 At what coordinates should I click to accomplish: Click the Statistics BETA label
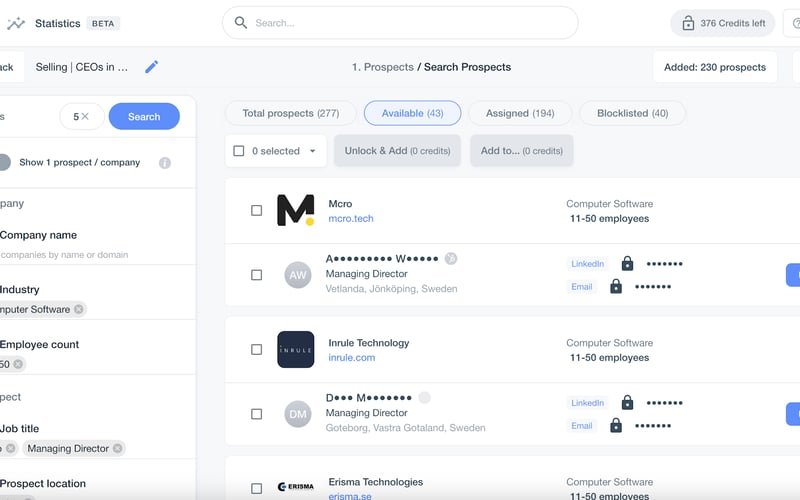(77, 23)
